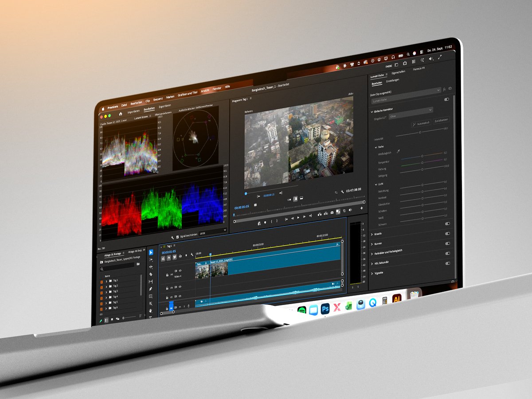Toggle Snap magnet in the timeline header
This screenshot has height=399, width=532.
point(169,258)
